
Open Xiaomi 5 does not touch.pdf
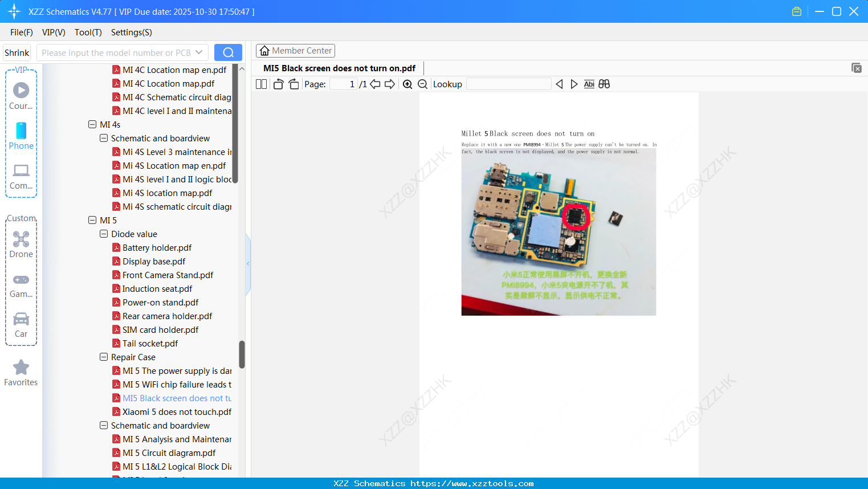177,411
